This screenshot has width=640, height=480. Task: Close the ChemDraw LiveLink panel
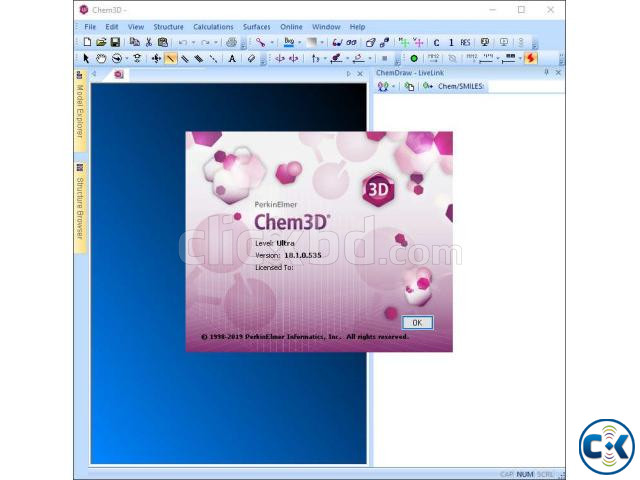point(558,73)
